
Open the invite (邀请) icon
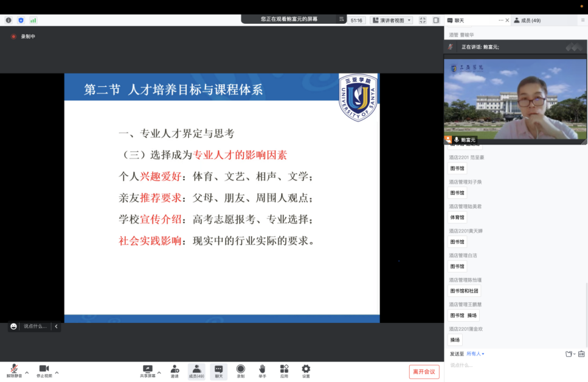175,370
